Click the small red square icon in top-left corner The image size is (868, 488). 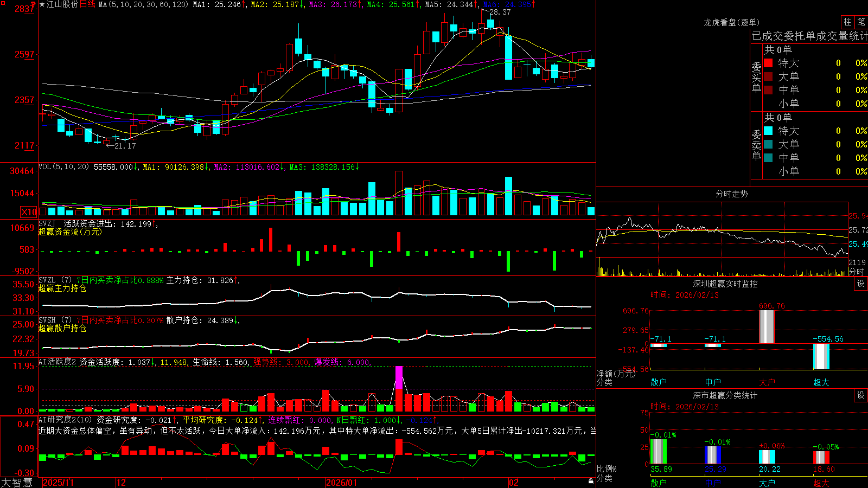(2, 2)
